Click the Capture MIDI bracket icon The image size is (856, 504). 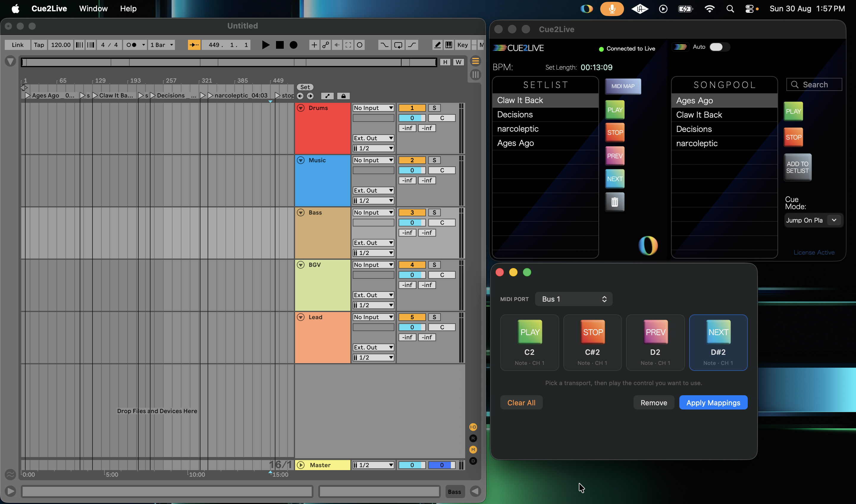coord(348,45)
